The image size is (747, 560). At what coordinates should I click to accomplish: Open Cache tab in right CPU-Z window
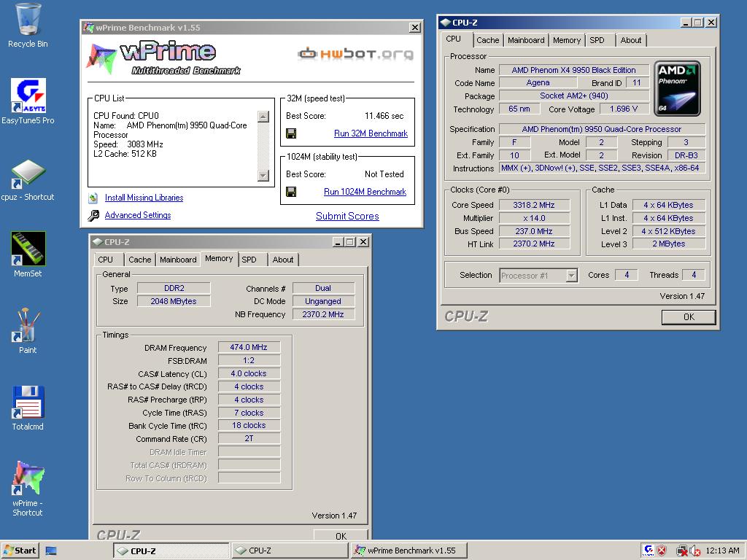pyautogui.click(x=488, y=41)
